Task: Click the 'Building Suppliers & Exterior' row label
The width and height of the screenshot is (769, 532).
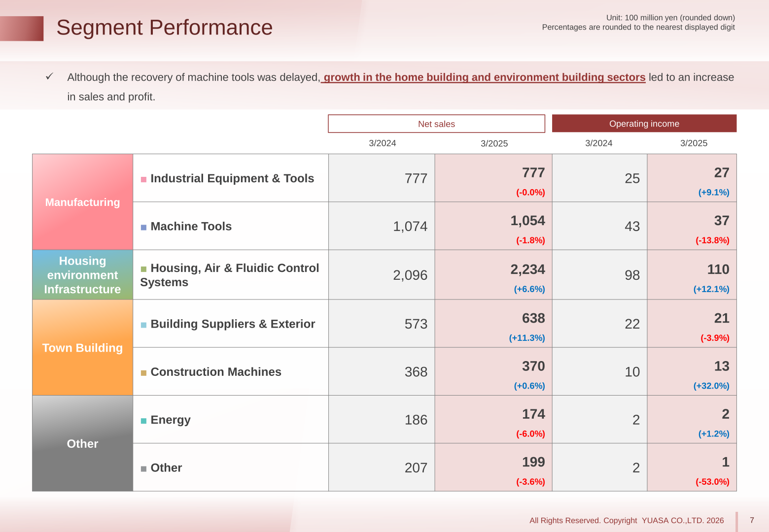Action: coord(233,324)
